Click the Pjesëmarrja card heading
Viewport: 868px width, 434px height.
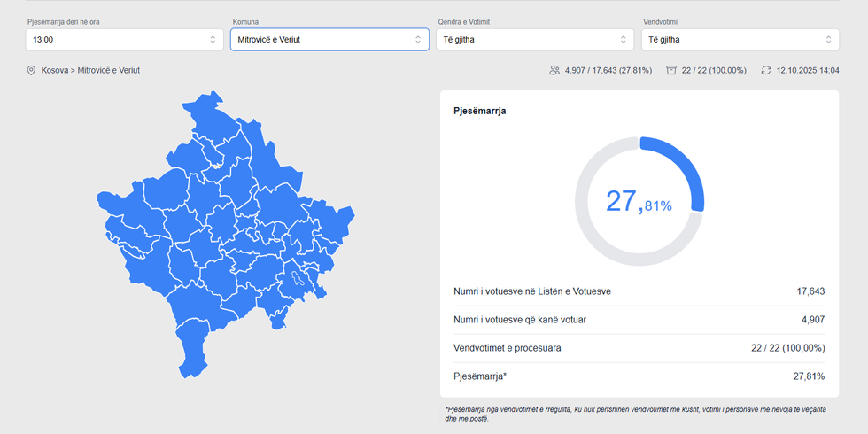click(479, 112)
